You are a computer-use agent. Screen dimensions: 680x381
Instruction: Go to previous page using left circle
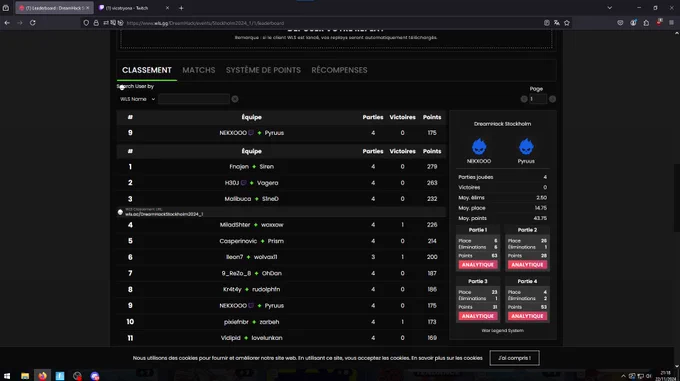[524, 99]
